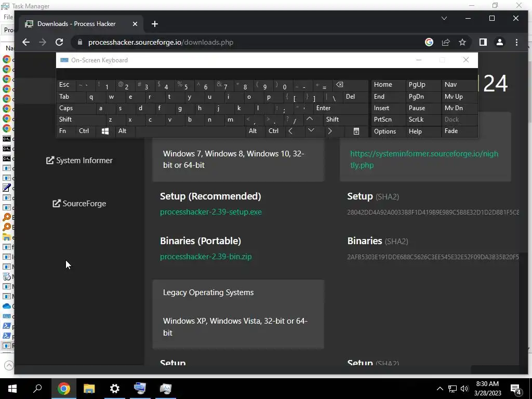Click the space bar on keyboard
The image size is (532, 399).
tap(190, 131)
